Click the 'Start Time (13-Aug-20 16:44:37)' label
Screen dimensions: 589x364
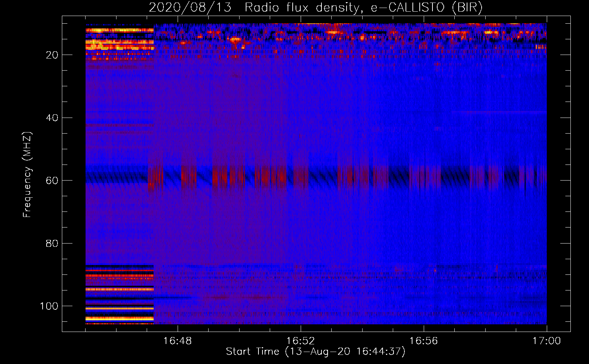coord(316,352)
